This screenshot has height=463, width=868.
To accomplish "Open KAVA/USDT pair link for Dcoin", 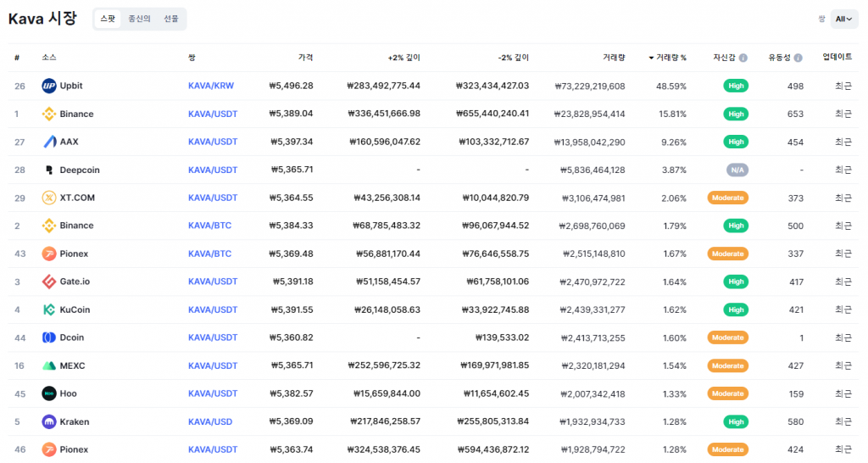I will 213,337.
